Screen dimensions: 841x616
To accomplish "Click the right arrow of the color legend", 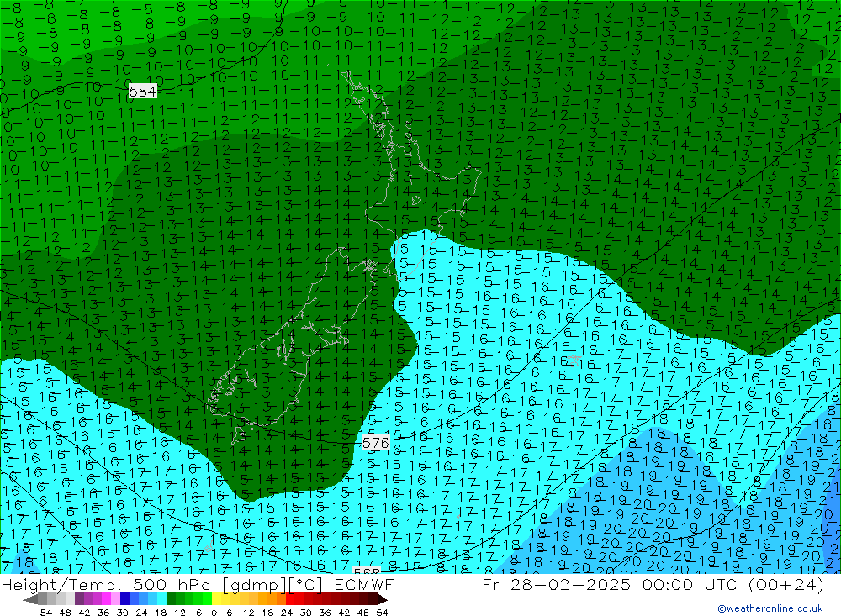I will click(x=382, y=599).
